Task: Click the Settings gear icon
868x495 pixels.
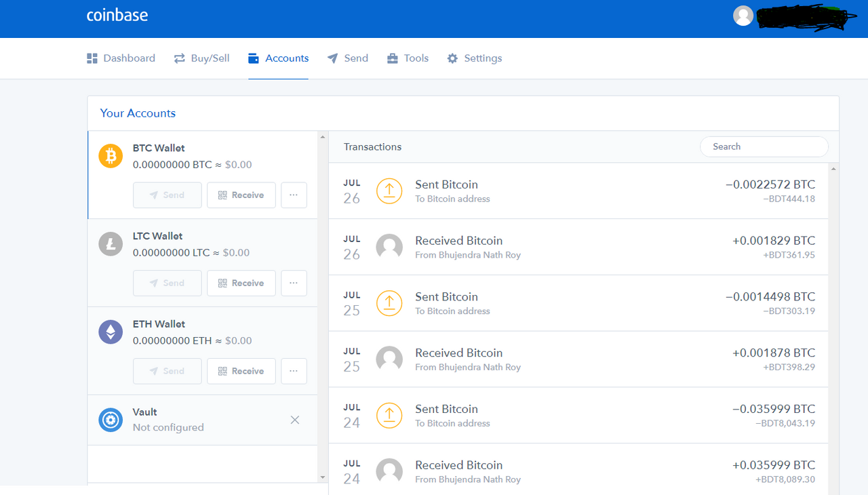Action: [452, 58]
